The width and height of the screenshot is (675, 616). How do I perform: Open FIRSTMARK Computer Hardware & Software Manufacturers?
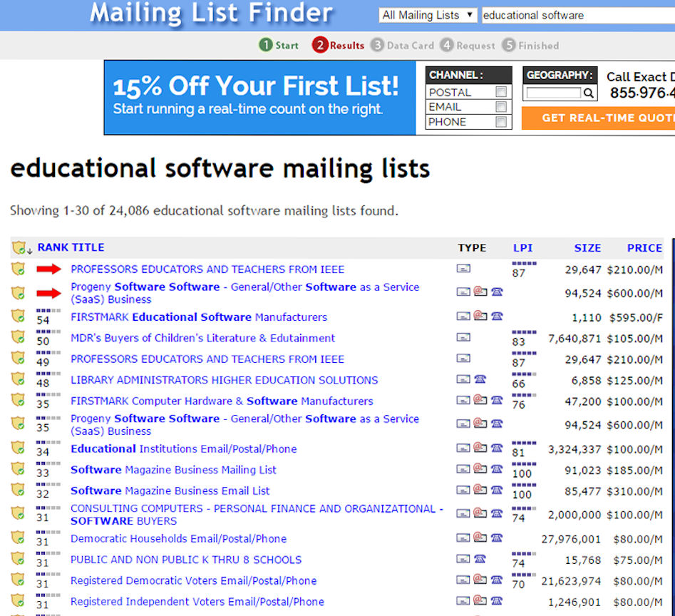[x=222, y=401]
